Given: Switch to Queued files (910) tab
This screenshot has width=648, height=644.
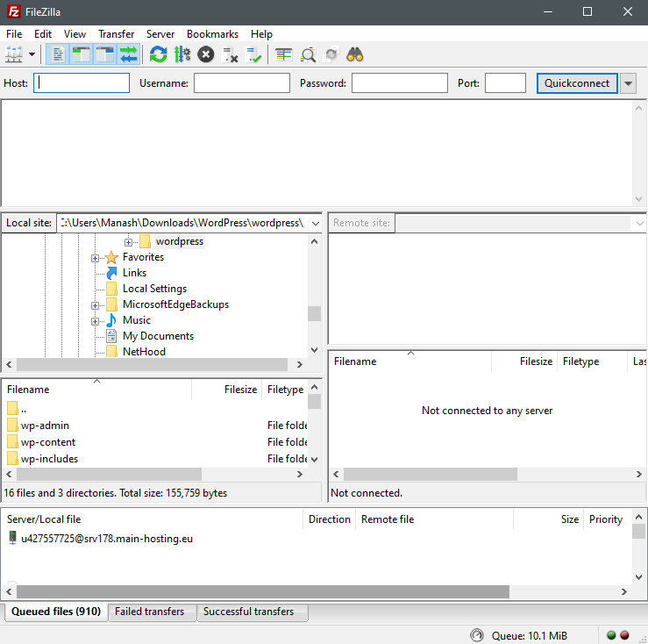Looking at the screenshot, I should tap(56, 612).
